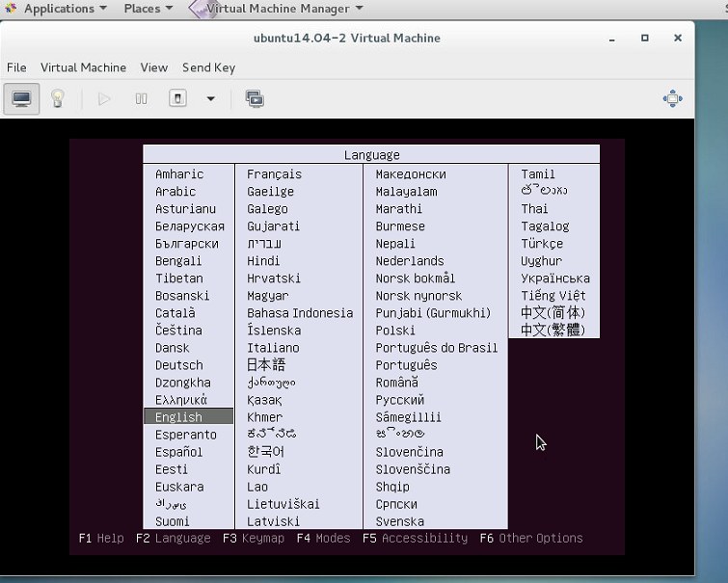Screen dimensions: 728x583
Task: Pause the virtual machine
Action: coord(141,99)
